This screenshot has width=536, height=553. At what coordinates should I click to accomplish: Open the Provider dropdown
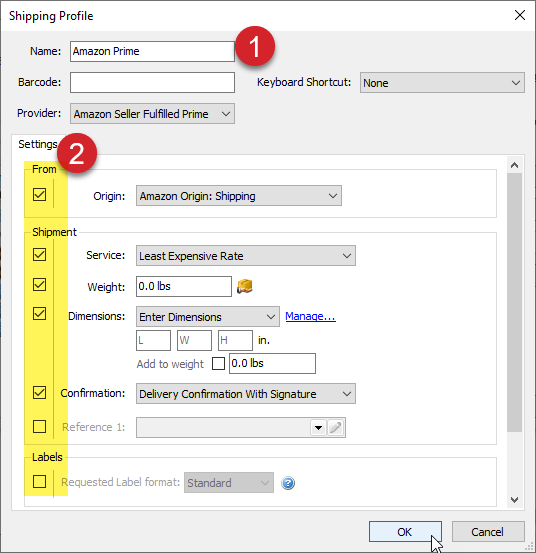tap(152, 114)
